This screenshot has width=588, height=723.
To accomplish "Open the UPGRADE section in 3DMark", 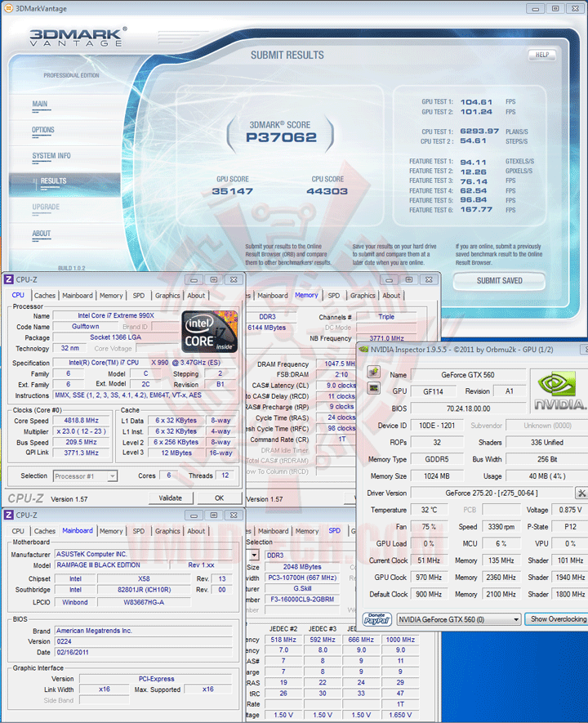I will tap(46, 207).
